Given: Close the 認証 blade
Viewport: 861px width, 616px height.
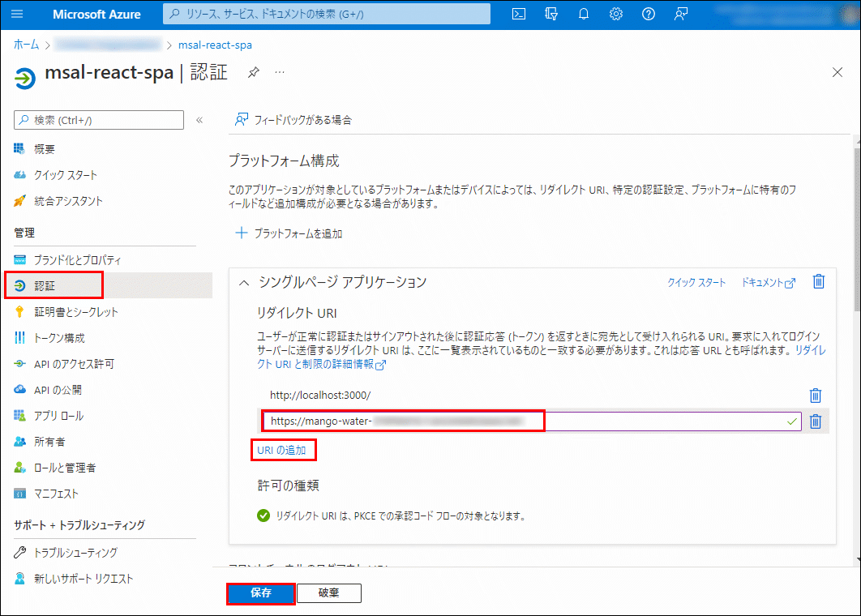Looking at the screenshot, I should point(837,72).
